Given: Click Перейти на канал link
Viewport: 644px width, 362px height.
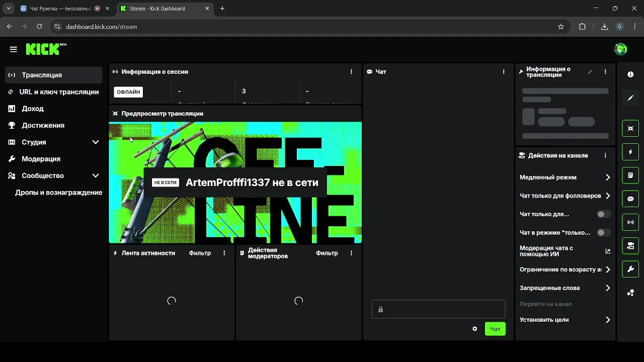Looking at the screenshot, I should tap(545, 304).
